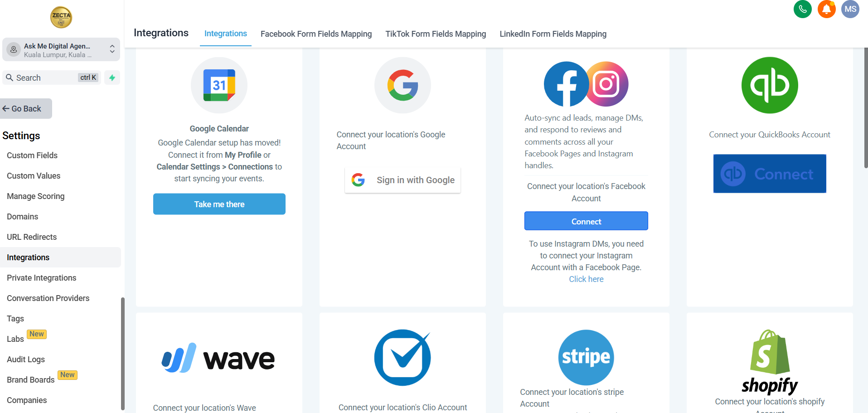Connect the Facebook account with Connect button
This screenshot has height=413, width=868.
coord(586,221)
